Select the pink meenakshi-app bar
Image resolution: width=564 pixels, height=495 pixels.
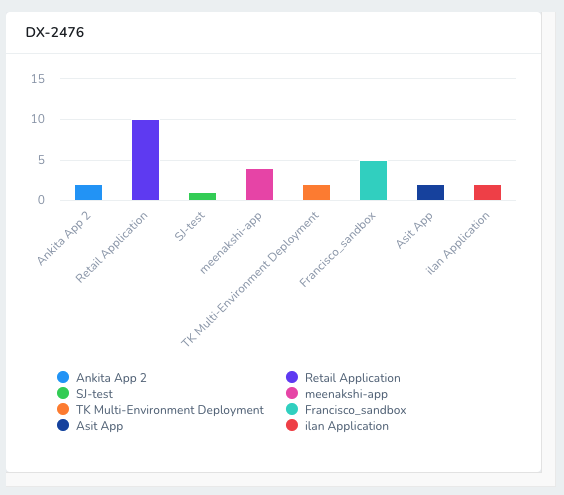[259, 185]
